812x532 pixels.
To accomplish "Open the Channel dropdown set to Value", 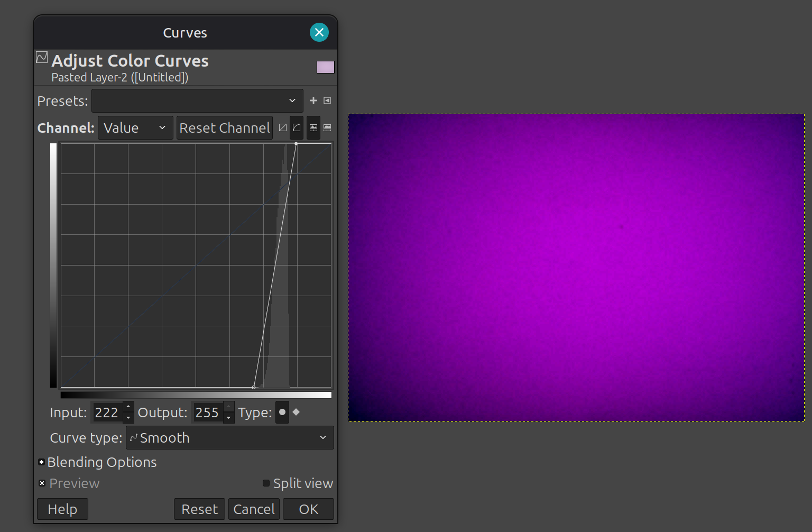I will pos(135,128).
